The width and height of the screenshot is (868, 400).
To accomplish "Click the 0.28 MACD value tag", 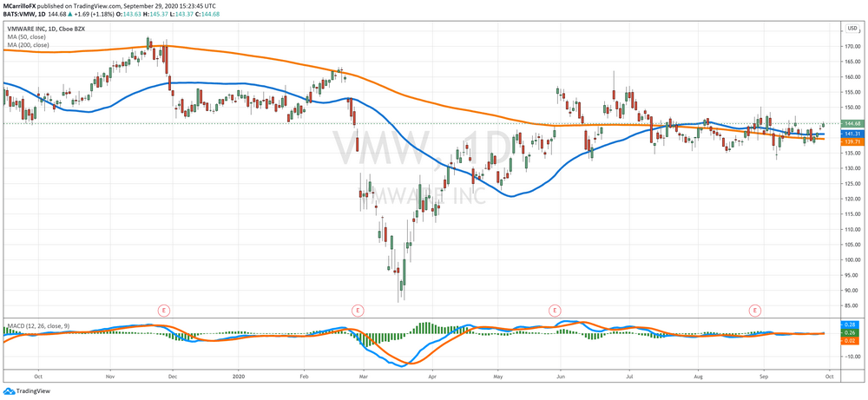I will pos(852,324).
